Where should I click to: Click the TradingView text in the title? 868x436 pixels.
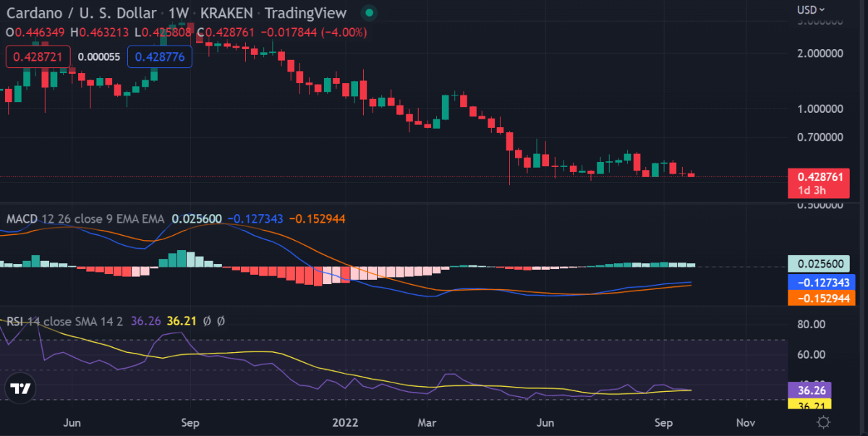(x=305, y=13)
